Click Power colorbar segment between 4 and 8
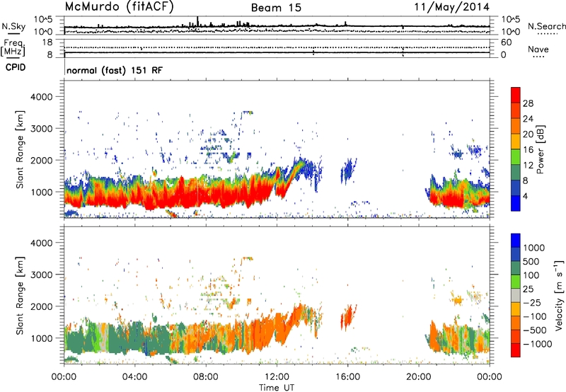 tap(516, 188)
